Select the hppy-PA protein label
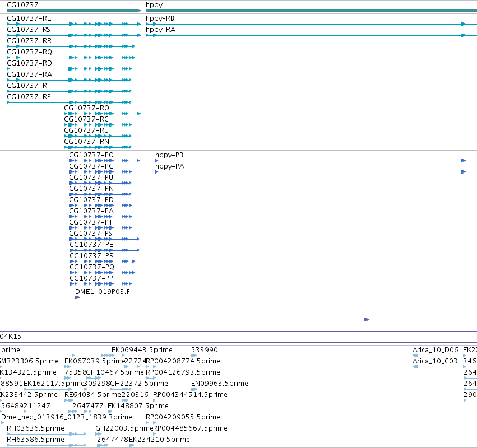 tap(170, 166)
